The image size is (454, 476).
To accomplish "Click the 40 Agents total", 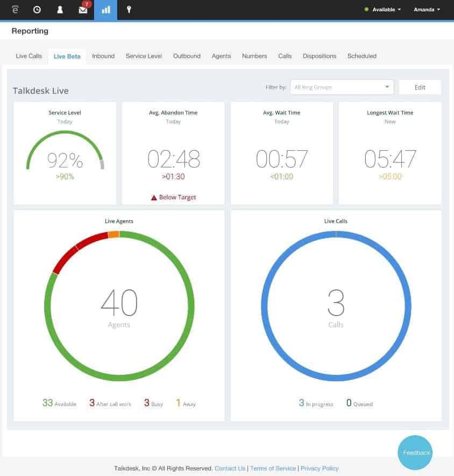I will click(x=119, y=303).
